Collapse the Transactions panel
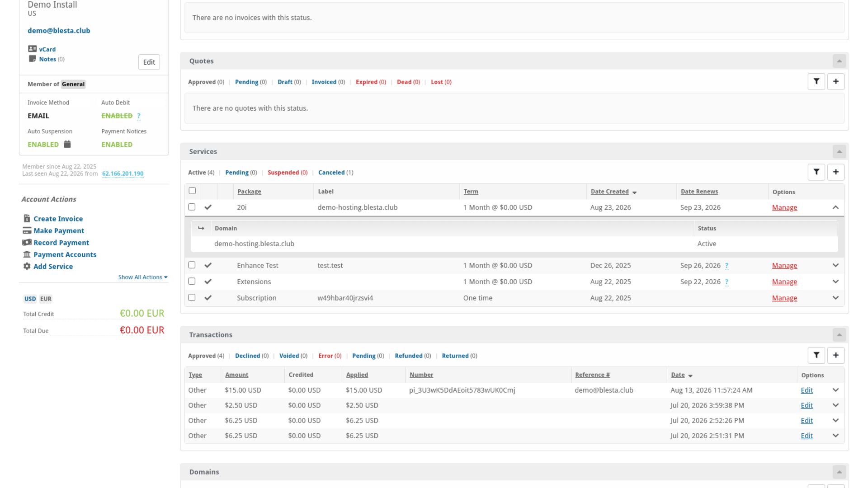Viewport: 868px width, 488px height. 839,335
